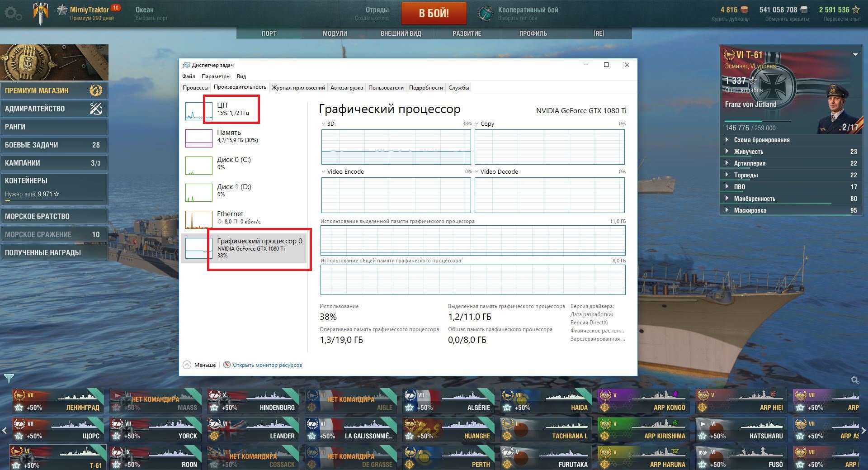Image resolution: width=868 pixels, height=470 pixels.
Task: Open game settings gear icon
Action: point(13,14)
